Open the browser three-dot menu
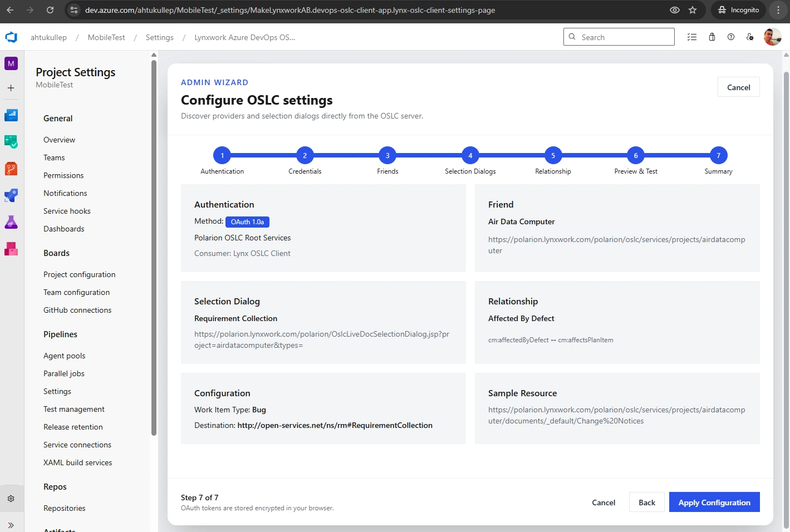The image size is (790, 532). pyautogui.click(x=778, y=10)
